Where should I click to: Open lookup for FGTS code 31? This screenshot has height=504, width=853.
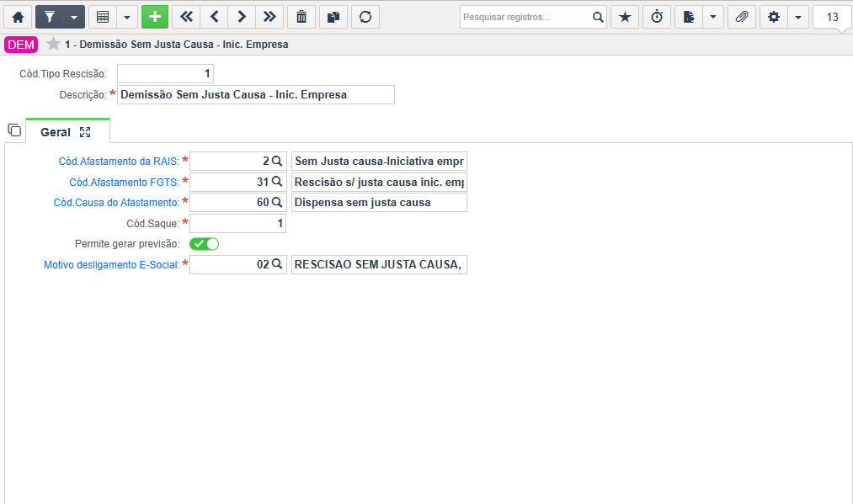click(x=277, y=182)
